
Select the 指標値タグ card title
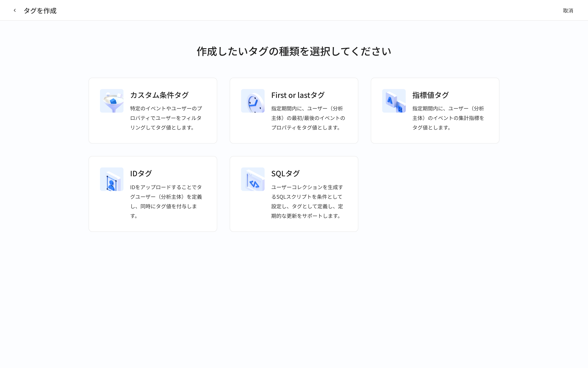pyautogui.click(x=431, y=95)
